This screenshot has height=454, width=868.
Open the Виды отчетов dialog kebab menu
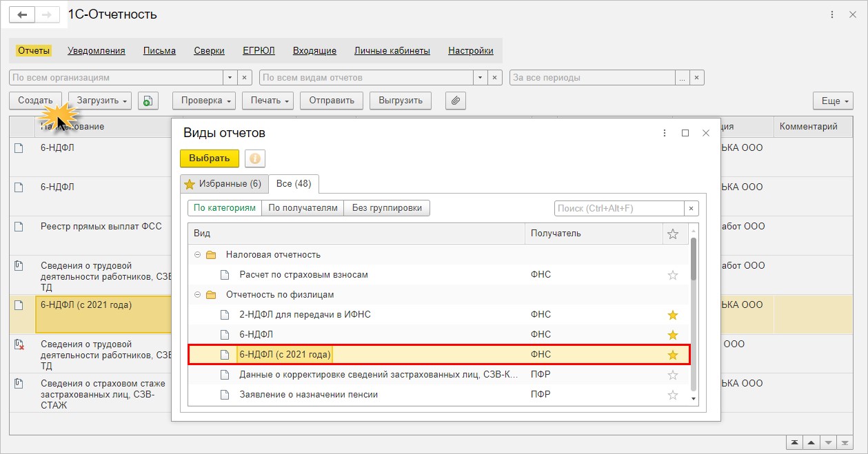(665, 133)
